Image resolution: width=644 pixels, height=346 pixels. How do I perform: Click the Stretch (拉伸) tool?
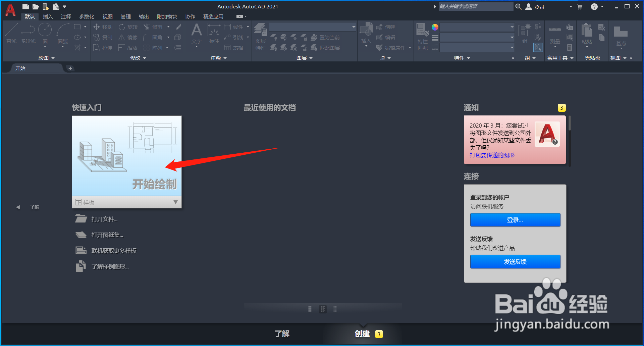coord(103,48)
